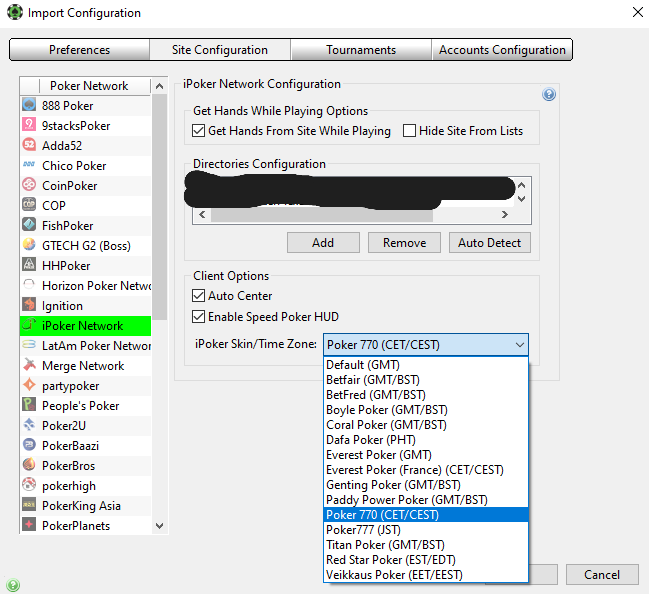The width and height of the screenshot is (649, 594).
Task: Click the Adda52 site icon
Action: (29, 145)
